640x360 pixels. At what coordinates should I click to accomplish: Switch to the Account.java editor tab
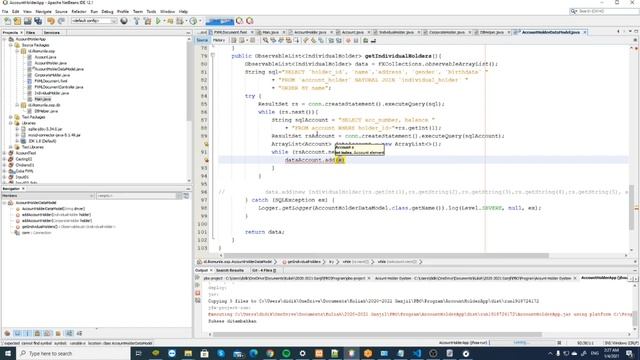pos(352,32)
